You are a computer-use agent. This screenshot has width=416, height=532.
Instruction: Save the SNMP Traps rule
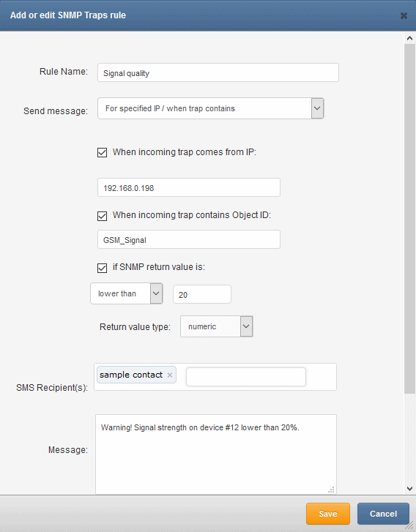point(328,514)
